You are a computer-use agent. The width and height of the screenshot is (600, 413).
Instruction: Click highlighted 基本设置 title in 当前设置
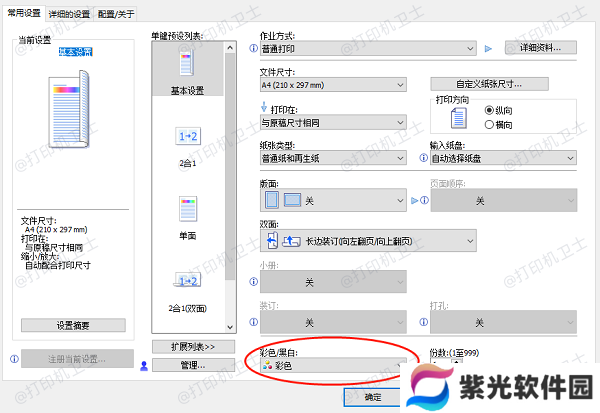(x=75, y=52)
